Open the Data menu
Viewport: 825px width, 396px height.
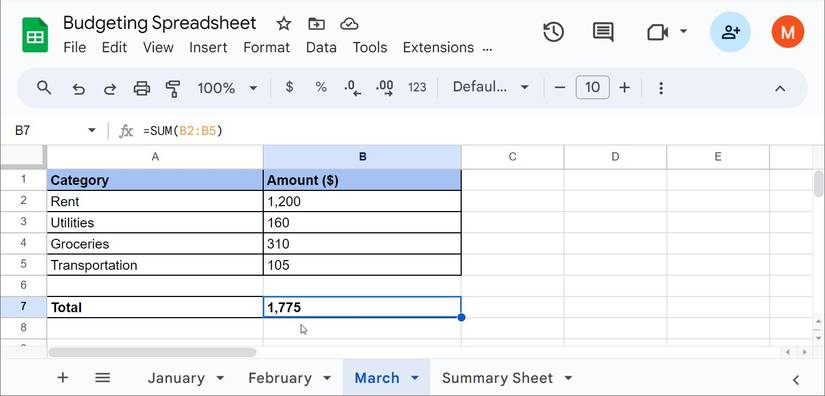(x=321, y=47)
